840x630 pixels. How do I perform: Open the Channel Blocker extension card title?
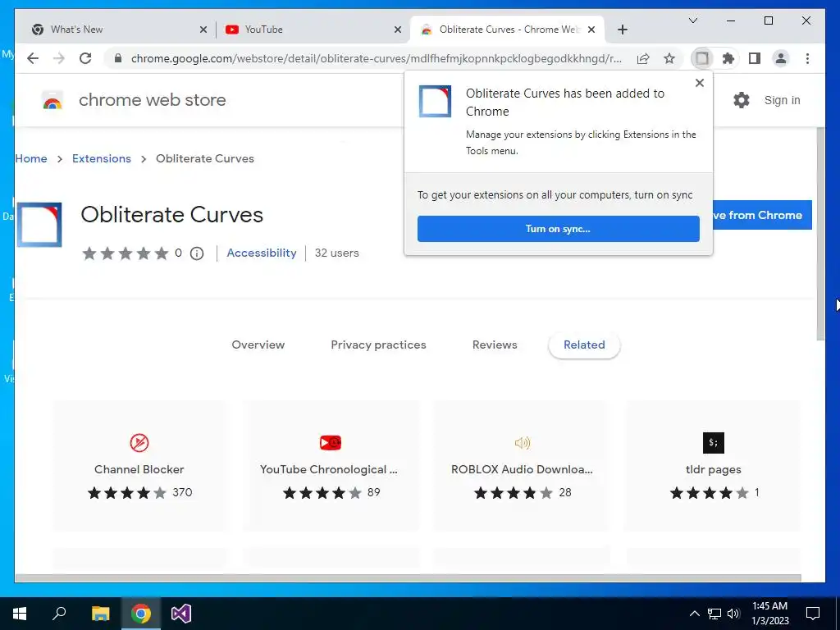(x=139, y=469)
